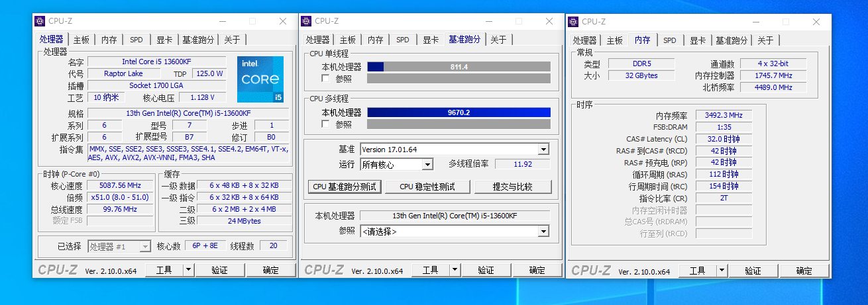The image size is (868, 305).
Task: Open the 关于 tab in the memory window
Action: (765, 41)
